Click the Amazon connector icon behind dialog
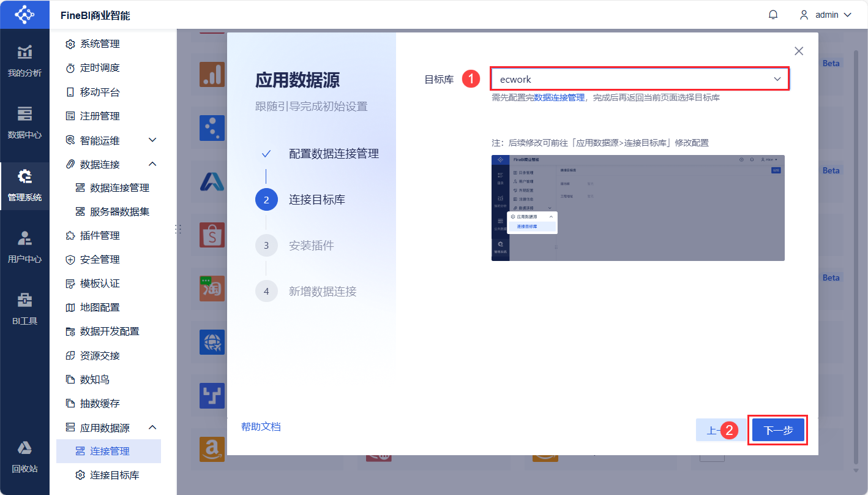 click(x=212, y=449)
